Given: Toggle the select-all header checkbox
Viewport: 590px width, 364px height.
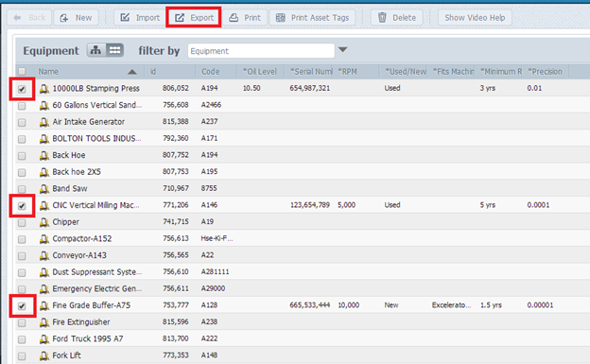Looking at the screenshot, I should (x=22, y=71).
